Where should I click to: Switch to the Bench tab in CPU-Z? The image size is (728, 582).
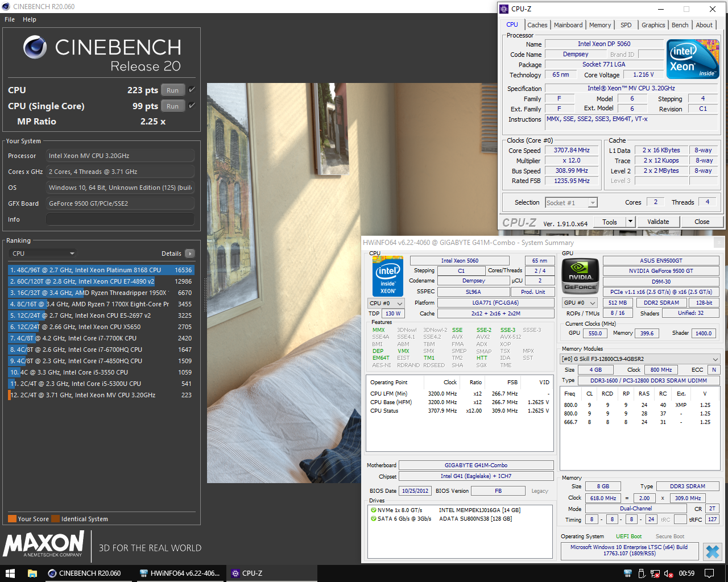tap(680, 25)
